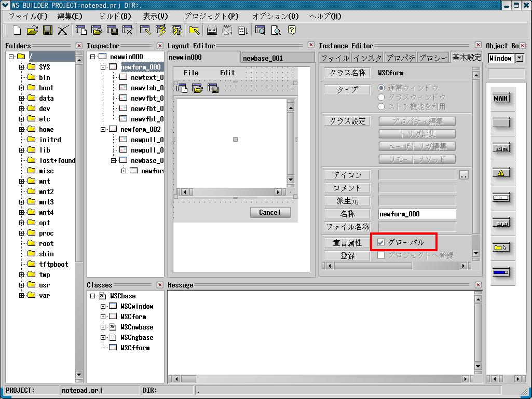Click the edit window pencil icon
Screen dimensions: 532x399
(x=145, y=31)
